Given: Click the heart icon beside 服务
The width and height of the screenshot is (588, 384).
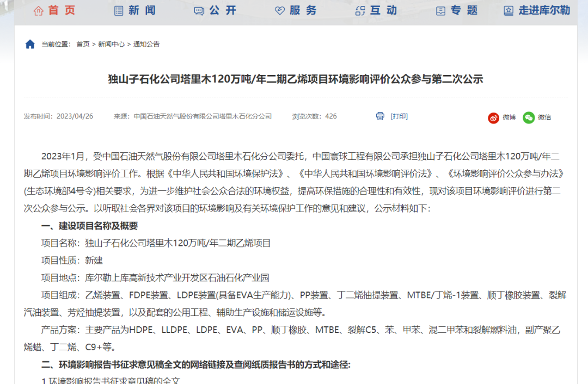Looking at the screenshot, I should (x=280, y=11).
